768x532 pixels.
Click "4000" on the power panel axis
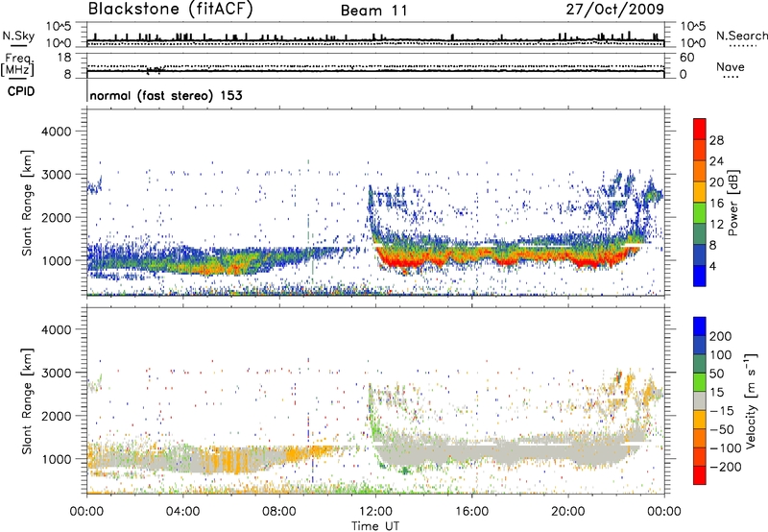[x=56, y=132]
